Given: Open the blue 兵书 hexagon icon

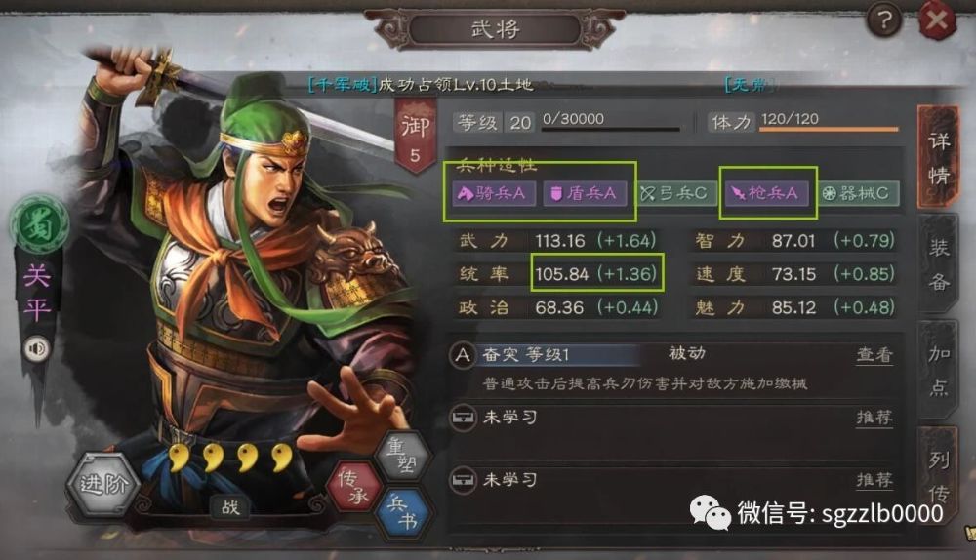Looking at the screenshot, I should pyautogui.click(x=403, y=511).
